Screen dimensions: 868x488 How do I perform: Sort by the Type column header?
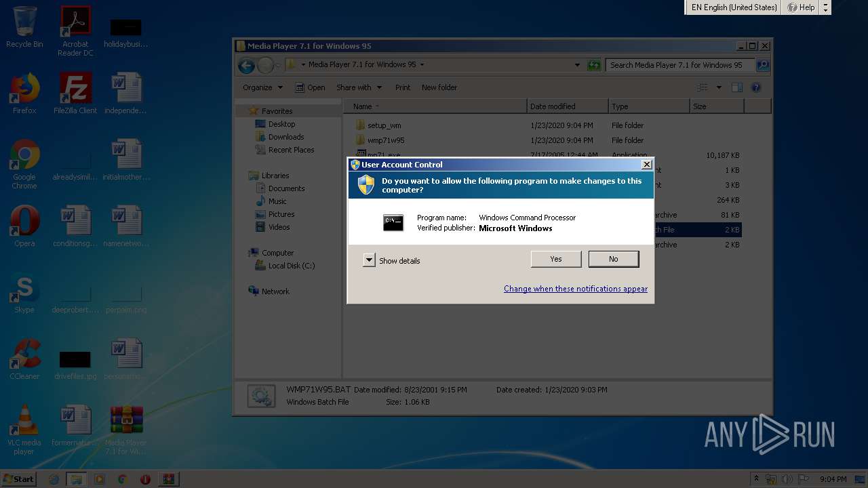[x=649, y=106]
